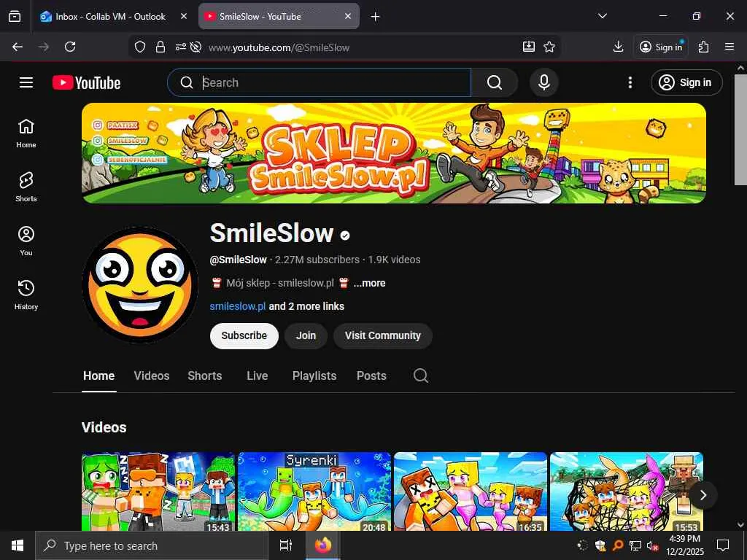Click page vertical scrollbar thumb
747x560 pixels.
[740, 130]
